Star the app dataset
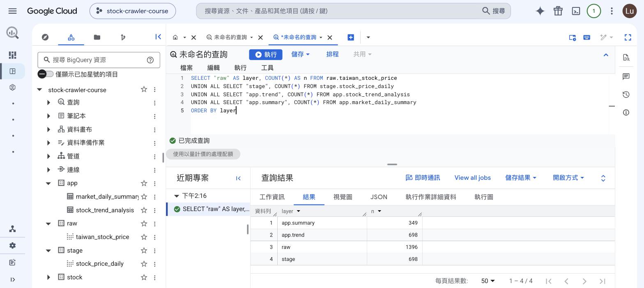Image resolution: width=644 pixels, height=288 pixels. tap(144, 183)
